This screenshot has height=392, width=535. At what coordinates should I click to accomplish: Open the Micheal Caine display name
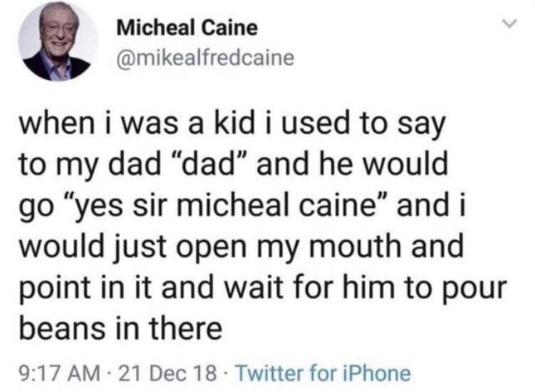point(187,29)
